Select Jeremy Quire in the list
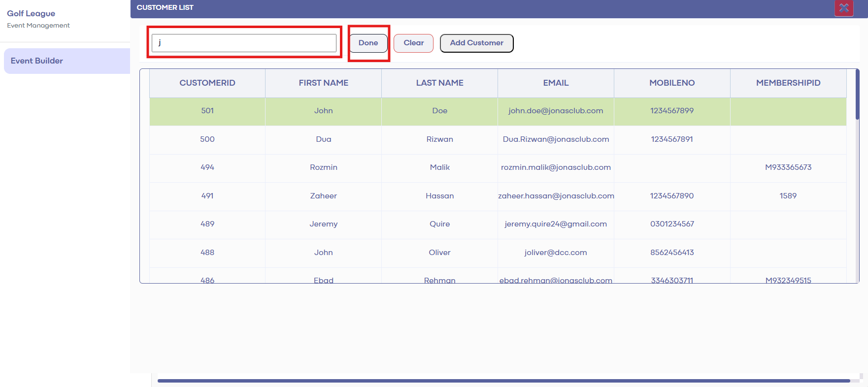The height and width of the screenshot is (387, 868). [323, 224]
